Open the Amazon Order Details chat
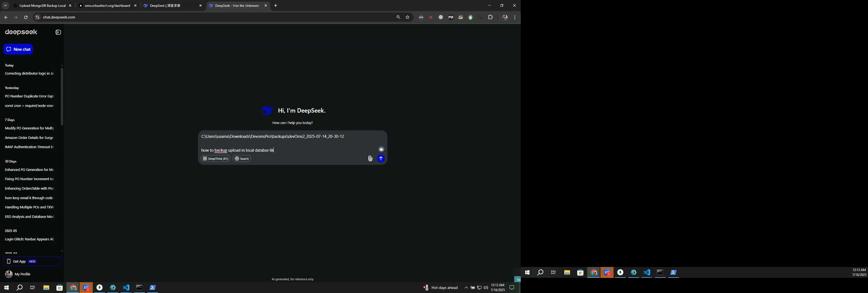 [x=29, y=138]
